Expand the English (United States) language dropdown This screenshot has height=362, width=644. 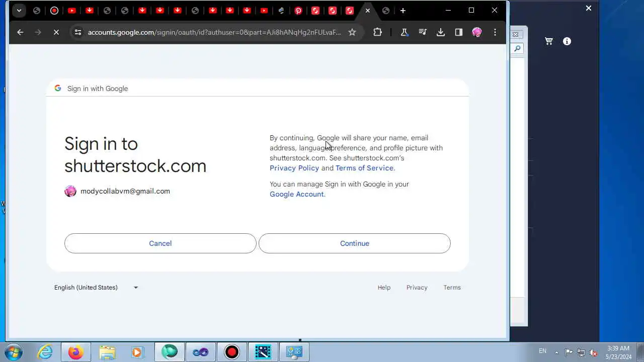(x=96, y=288)
